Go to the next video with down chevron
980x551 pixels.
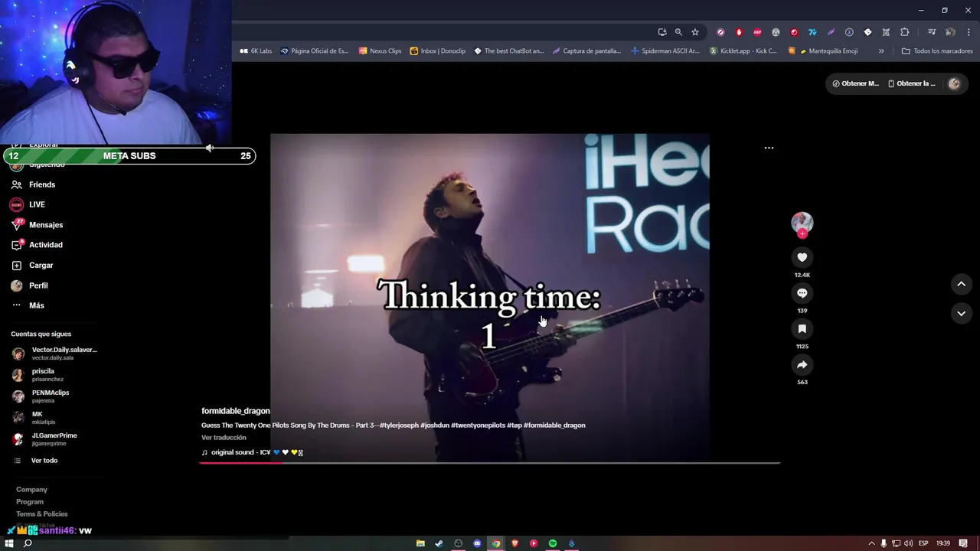pos(961,313)
